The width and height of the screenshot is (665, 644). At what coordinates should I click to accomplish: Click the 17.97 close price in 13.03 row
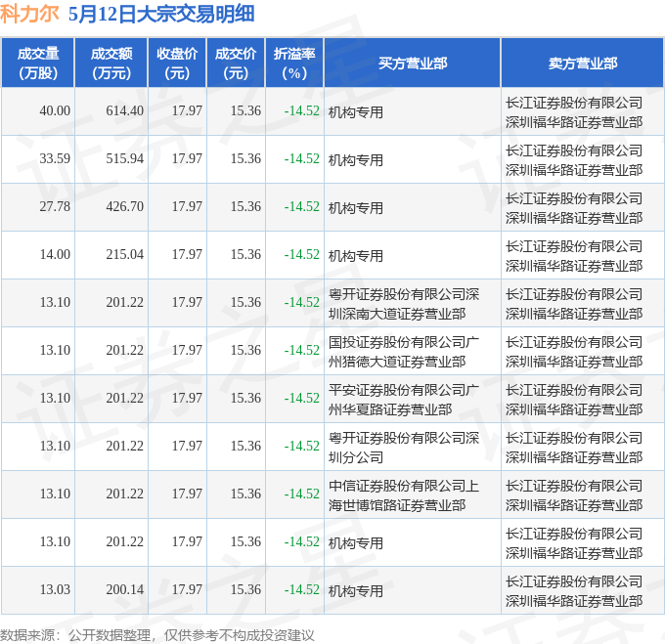pos(187,590)
